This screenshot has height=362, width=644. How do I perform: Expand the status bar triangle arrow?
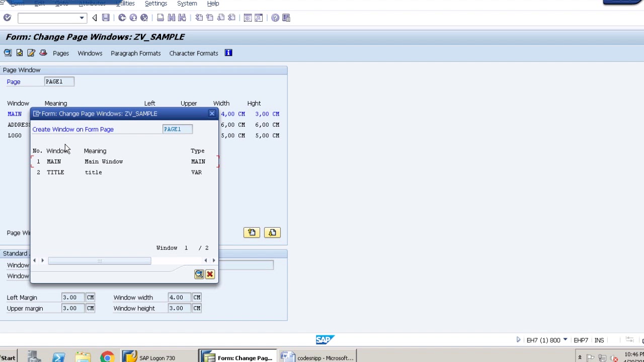click(x=518, y=340)
